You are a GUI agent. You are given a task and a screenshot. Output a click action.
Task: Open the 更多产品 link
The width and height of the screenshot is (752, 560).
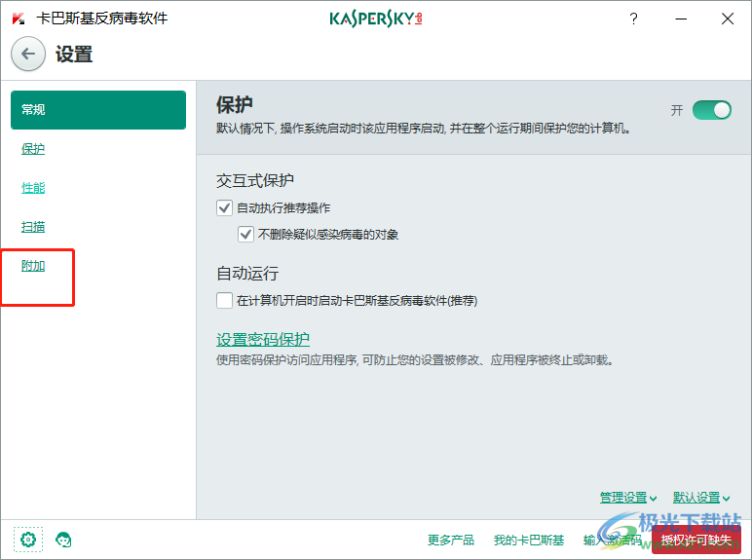click(x=451, y=541)
